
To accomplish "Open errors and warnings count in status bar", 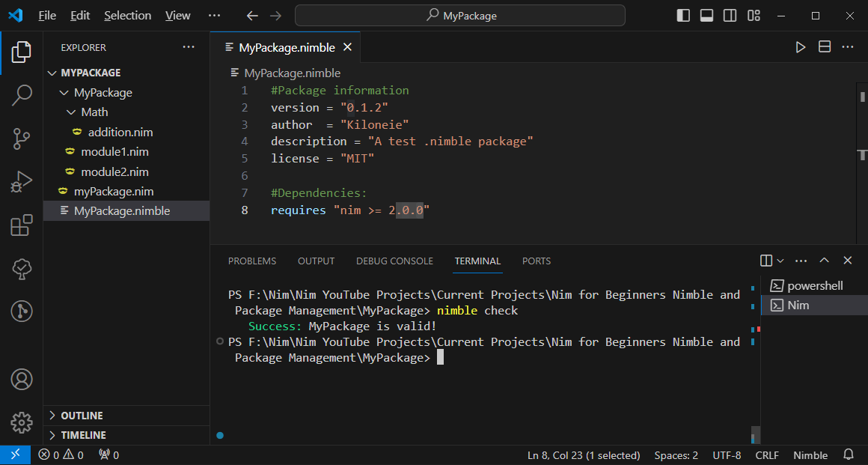I will (x=61, y=455).
